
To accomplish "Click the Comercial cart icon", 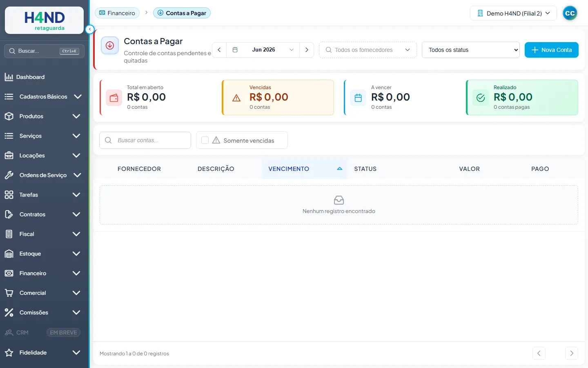I will click(x=9, y=293).
